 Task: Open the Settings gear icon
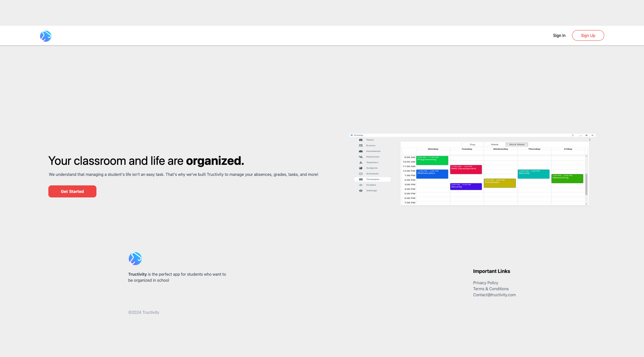point(361,190)
